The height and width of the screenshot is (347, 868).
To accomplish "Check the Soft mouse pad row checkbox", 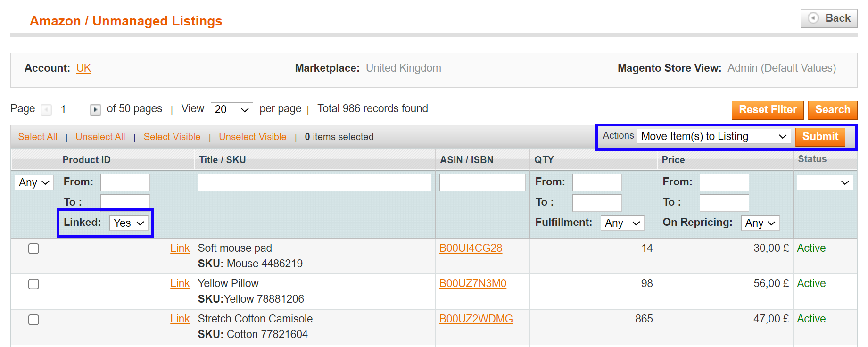I will [33, 248].
